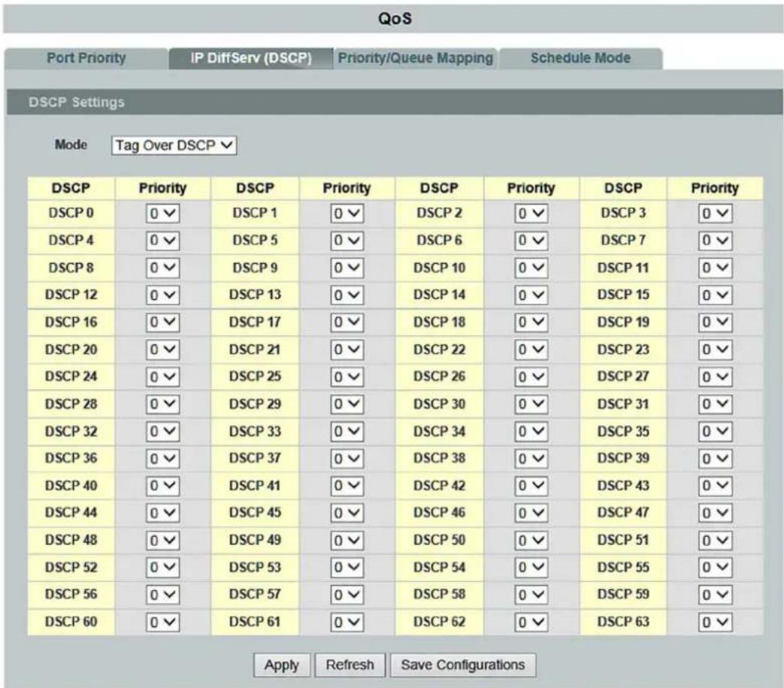The width and height of the screenshot is (784, 688).
Task: Change priority of DSCP 29
Action: point(347,404)
